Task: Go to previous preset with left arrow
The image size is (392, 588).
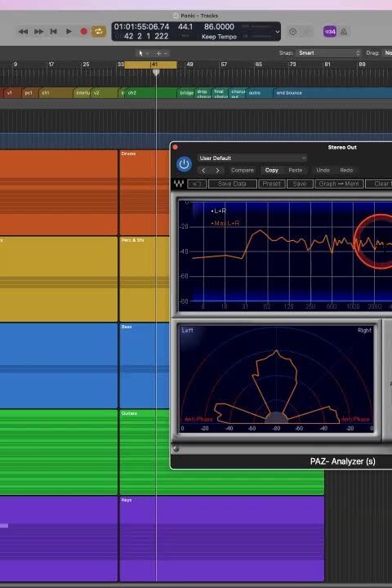Action: pos(203,170)
